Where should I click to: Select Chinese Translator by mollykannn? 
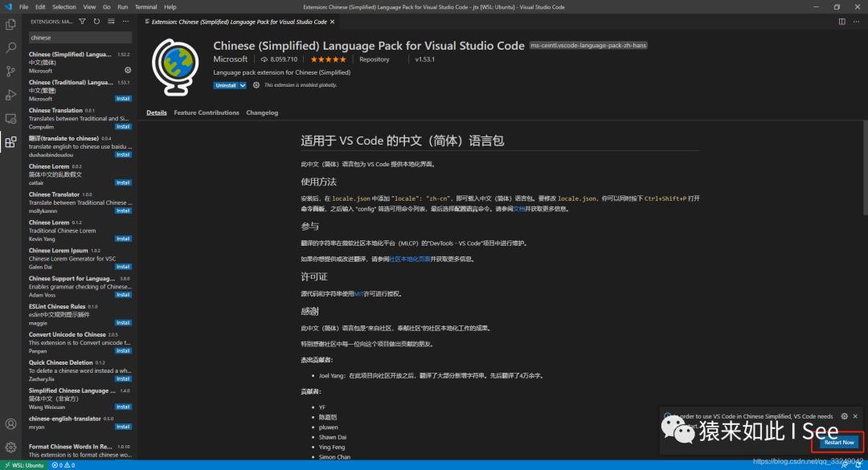coord(80,202)
